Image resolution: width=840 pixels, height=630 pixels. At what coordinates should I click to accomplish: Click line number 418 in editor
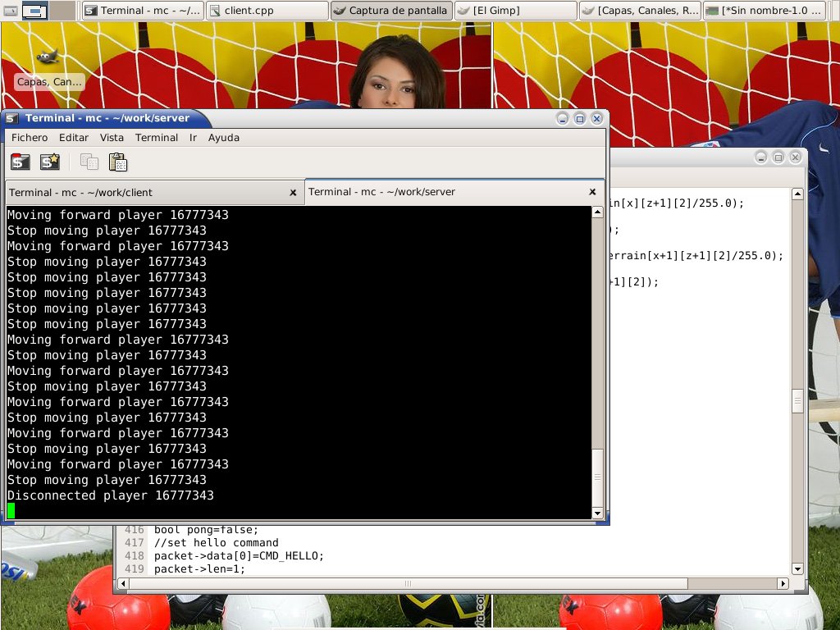(x=134, y=556)
